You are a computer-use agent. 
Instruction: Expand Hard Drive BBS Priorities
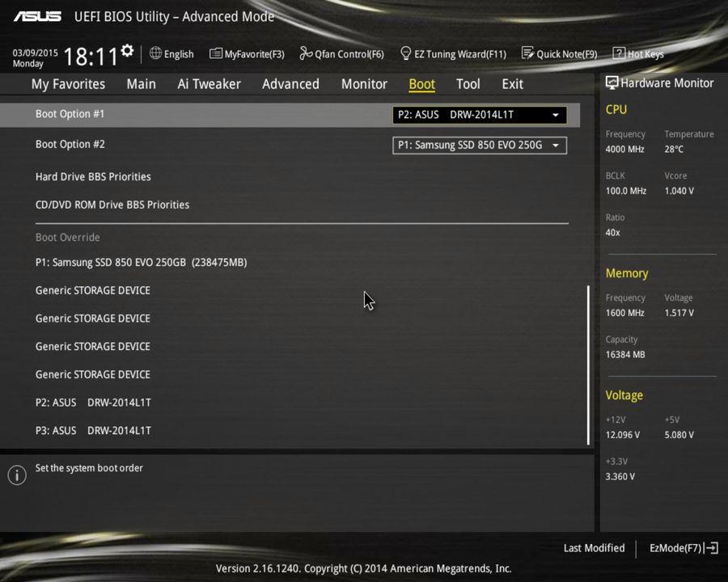point(93,176)
